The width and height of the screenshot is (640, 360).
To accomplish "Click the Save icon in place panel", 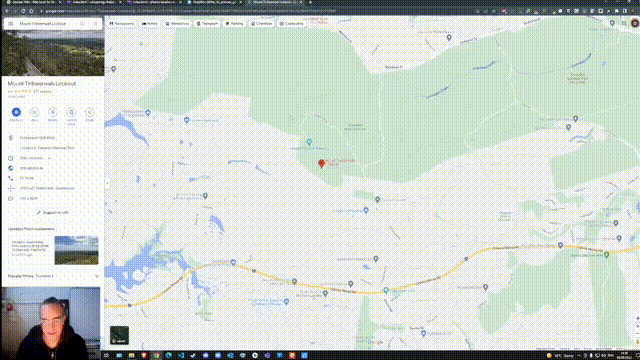I will pyautogui.click(x=35, y=112).
